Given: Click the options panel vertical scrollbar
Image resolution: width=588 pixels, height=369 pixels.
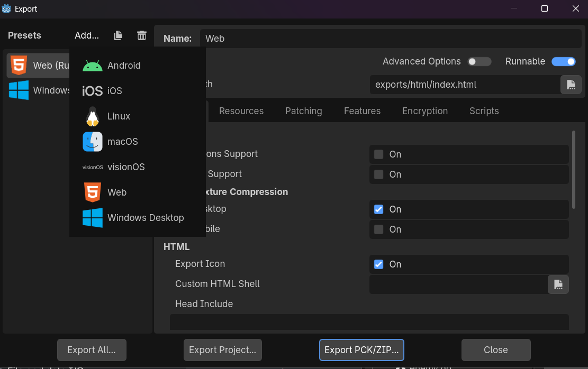Looking at the screenshot, I should [x=573, y=169].
